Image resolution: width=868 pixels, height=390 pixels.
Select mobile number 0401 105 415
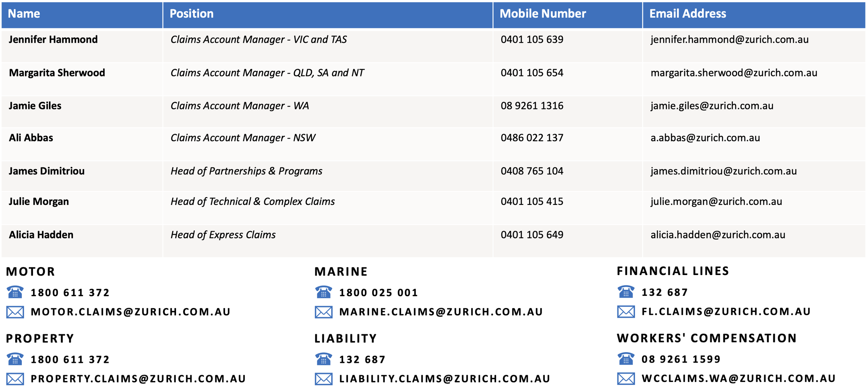(x=532, y=202)
